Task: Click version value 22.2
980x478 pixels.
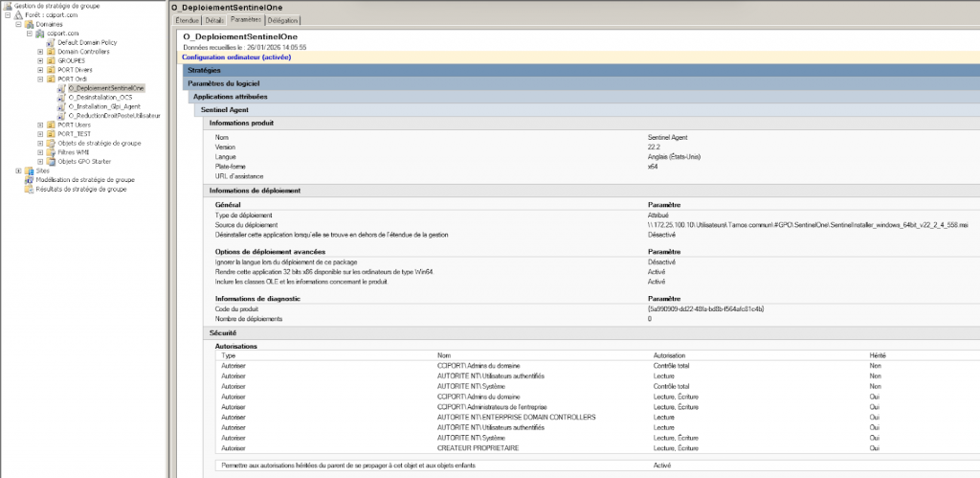Action: click(655, 147)
